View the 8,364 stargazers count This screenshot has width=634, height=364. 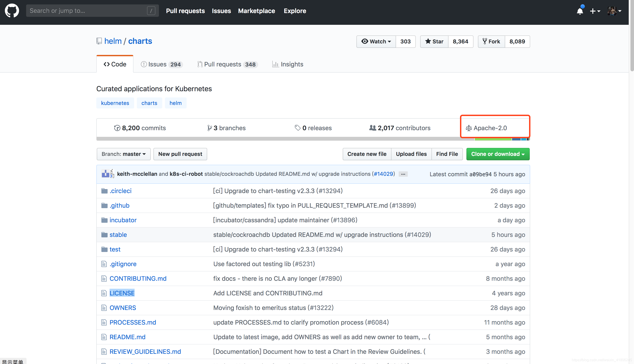point(461,41)
